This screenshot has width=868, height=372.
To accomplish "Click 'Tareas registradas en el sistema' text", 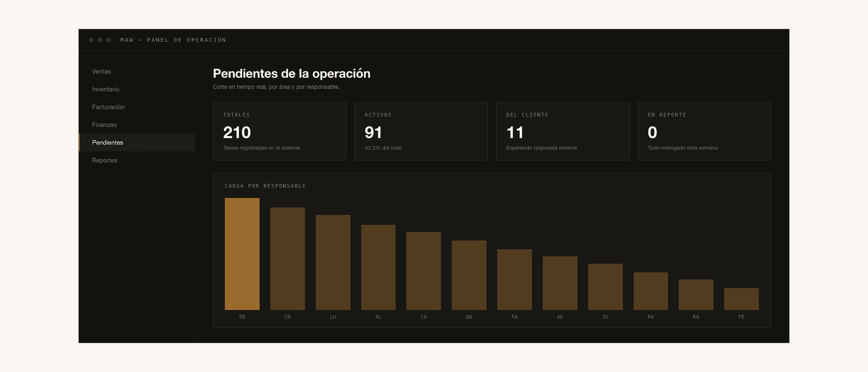I will click(262, 148).
